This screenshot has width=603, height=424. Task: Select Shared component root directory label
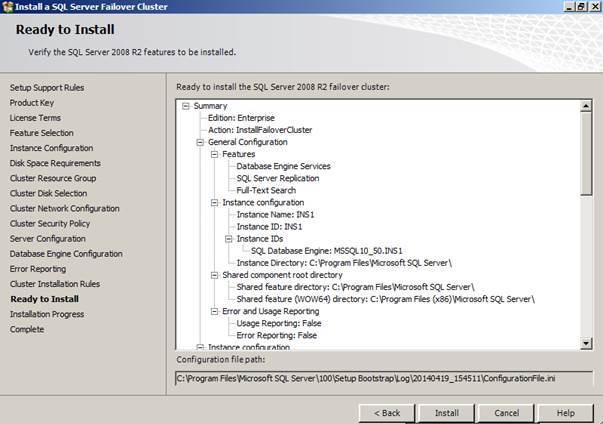(282, 275)
